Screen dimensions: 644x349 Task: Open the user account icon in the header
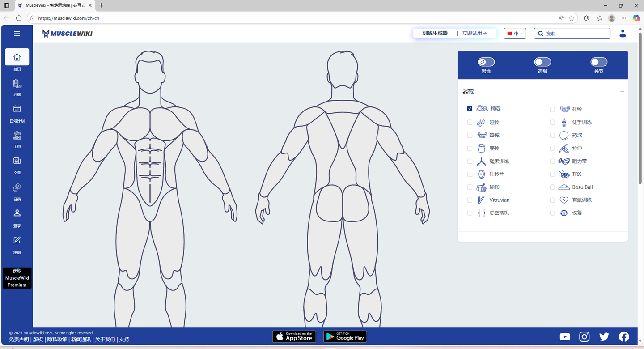[x=623, y=34]
